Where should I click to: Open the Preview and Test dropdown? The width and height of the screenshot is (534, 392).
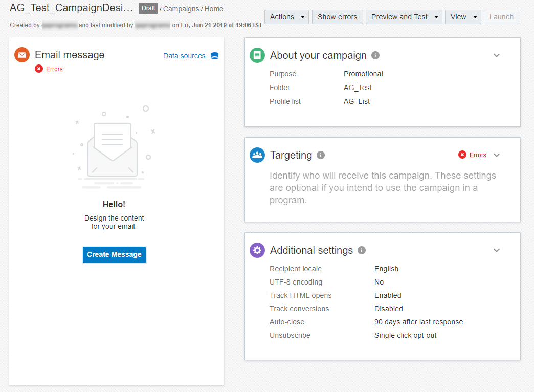[x=404, y=17]
